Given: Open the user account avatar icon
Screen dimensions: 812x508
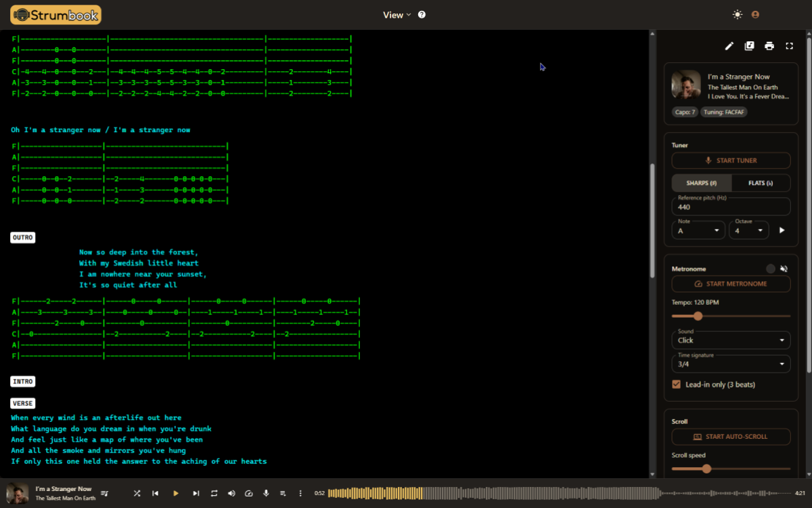Looking at the screenshot, I should click(756, 15).
